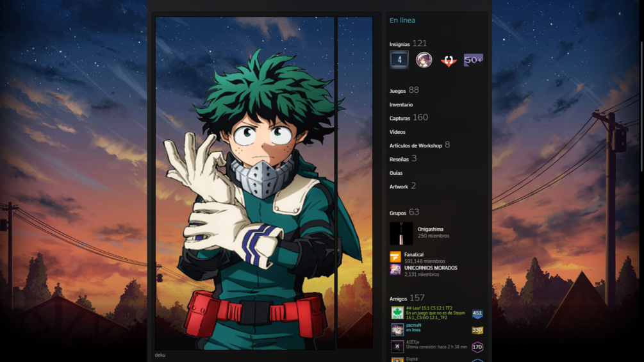Screen dimensions: 644x362
Task: Click friend name A1EXje
Action: 413,342
